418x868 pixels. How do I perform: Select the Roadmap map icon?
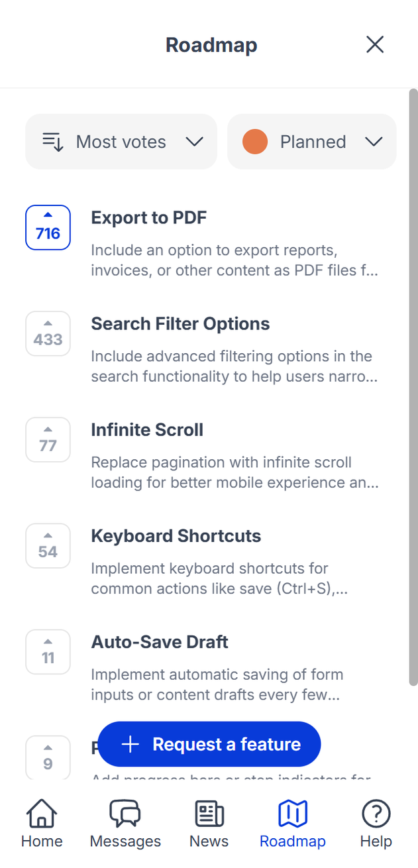pyautogui.click(x=292, y=814)
